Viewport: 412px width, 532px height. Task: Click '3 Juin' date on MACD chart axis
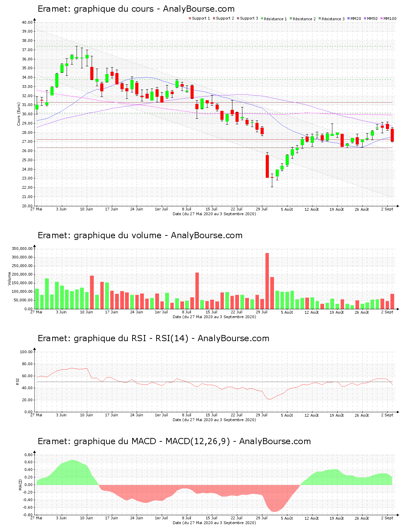[x=61, y=518]
